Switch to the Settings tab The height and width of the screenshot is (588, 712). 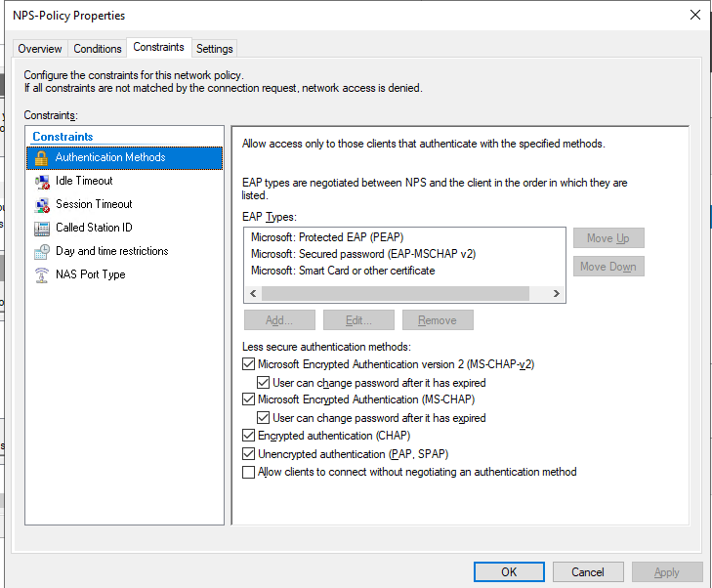click(x=214, y=49)
